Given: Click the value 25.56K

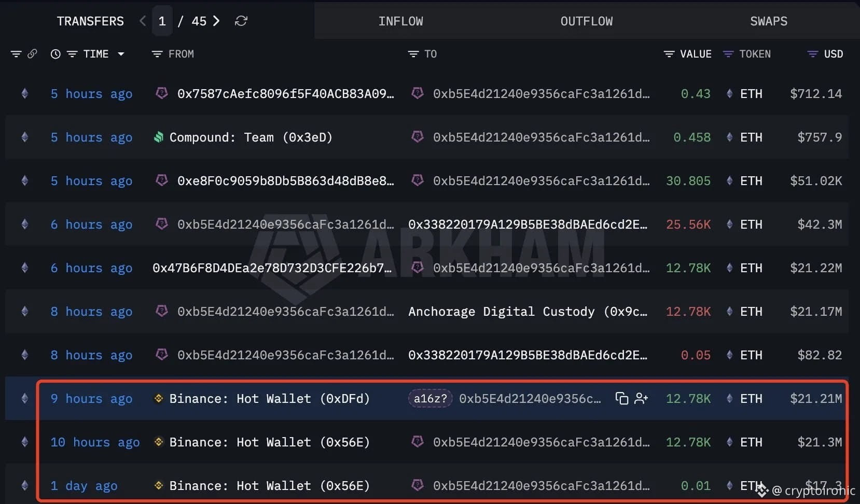Looking at the screenshot, I should tap(688, 225).
